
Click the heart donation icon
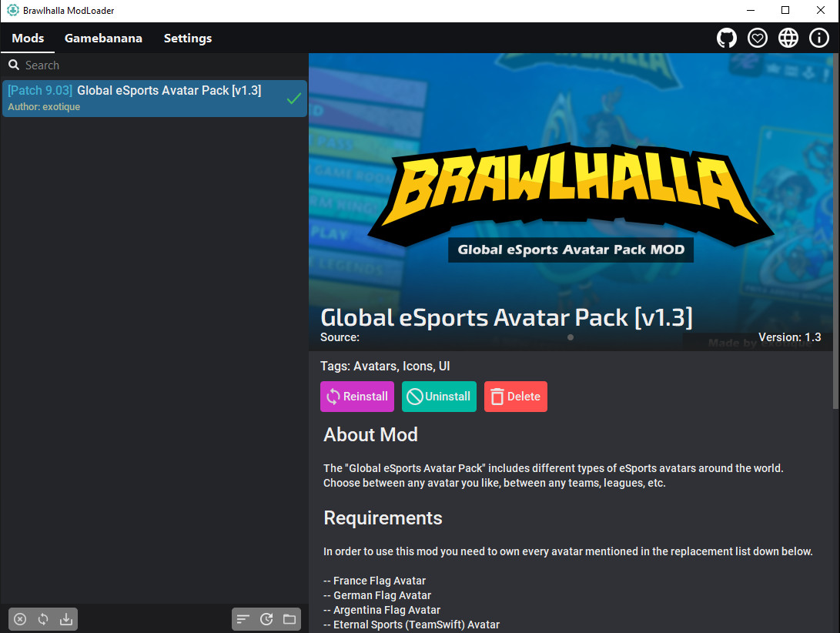(x=757, y=37)
